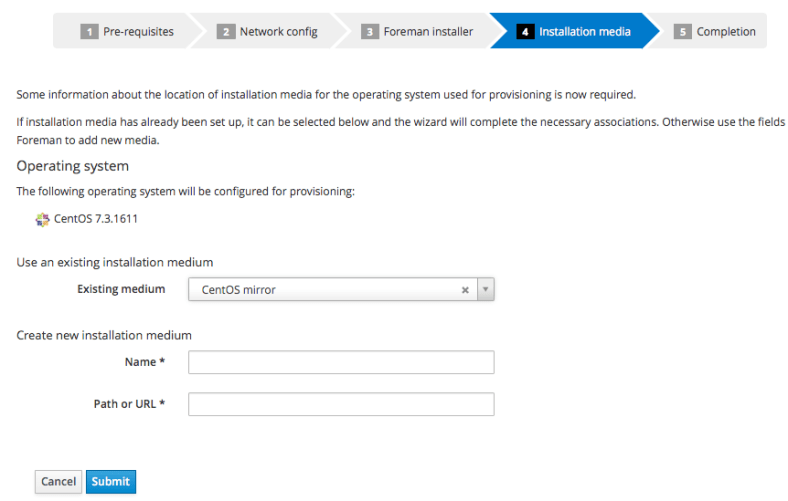The image size is (788, 501).
Task: Select the Installation media step
Action: coord(584,32)
